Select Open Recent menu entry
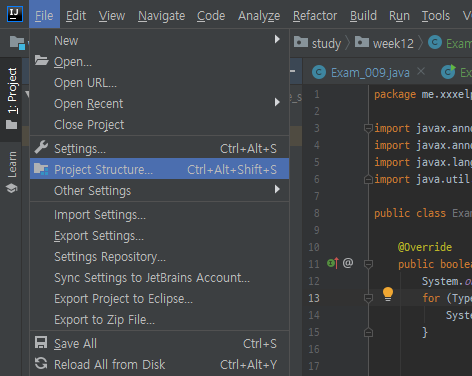This screenshot has height=376, width=472. [159, 104]
